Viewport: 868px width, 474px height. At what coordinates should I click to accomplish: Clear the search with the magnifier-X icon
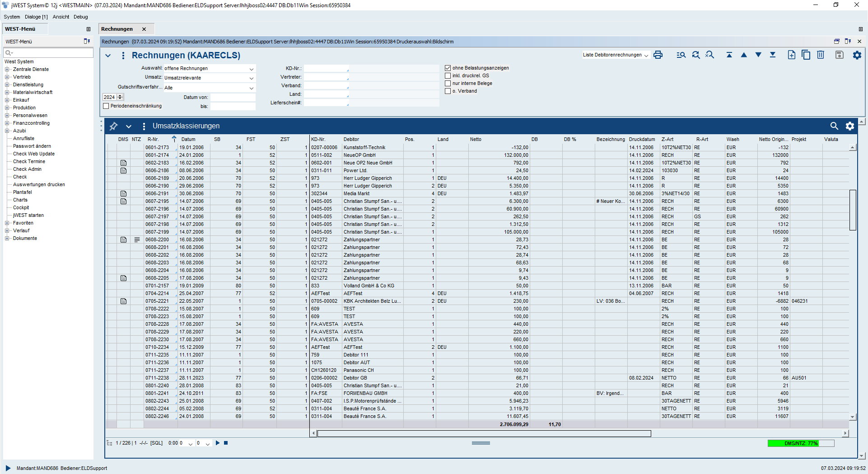[710, 55]
